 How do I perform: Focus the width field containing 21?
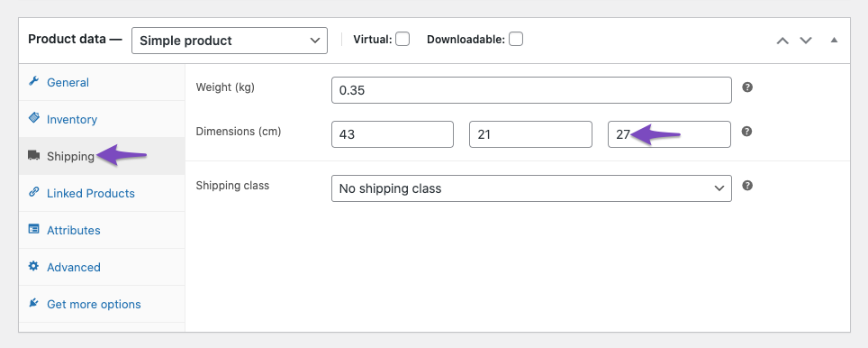[x=531, y=134]
